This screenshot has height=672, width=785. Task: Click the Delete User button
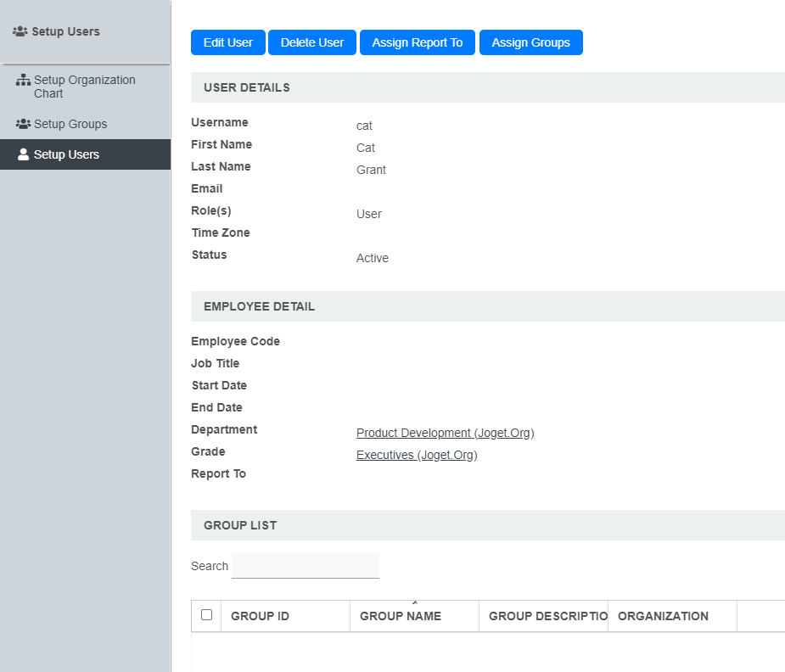312,42
